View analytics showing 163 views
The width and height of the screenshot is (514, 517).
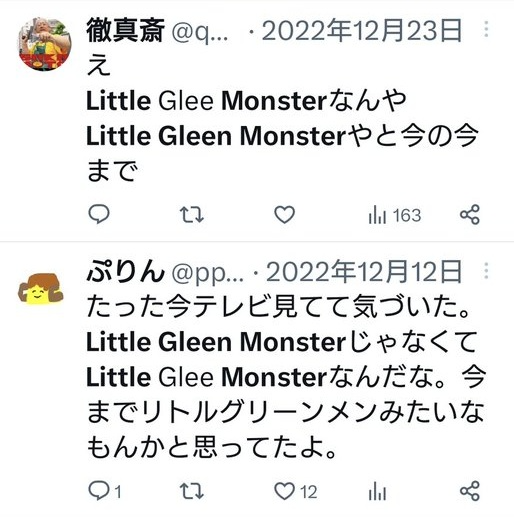[395, 215]
